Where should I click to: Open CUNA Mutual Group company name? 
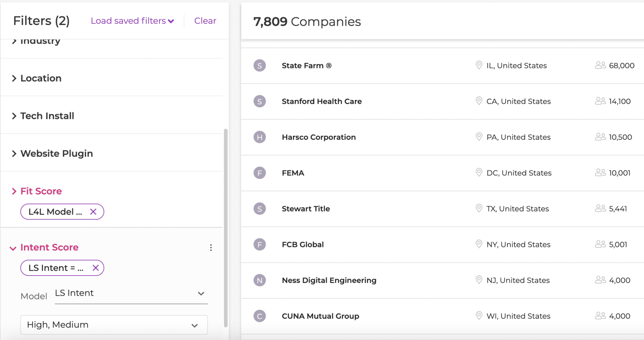point(320,316)
